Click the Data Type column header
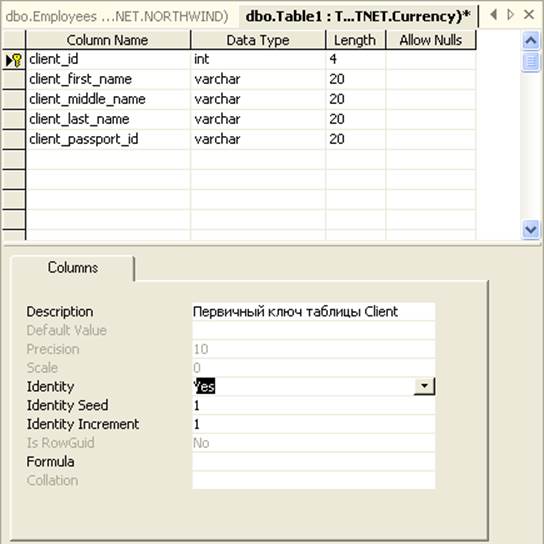 point(258,40)
